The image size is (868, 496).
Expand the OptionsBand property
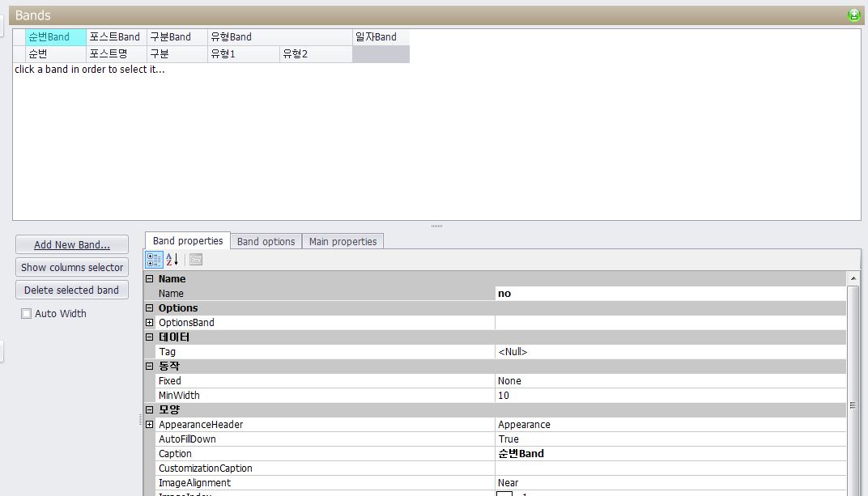click(x=150, y=322)
